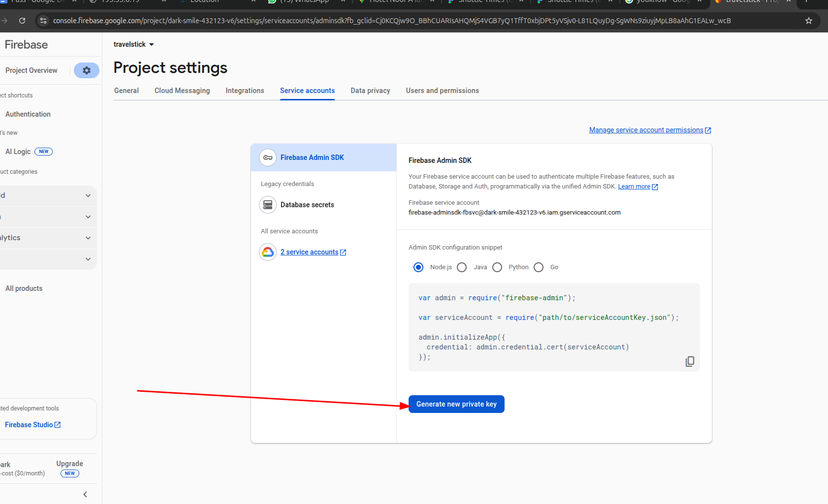Select Firebase Admin SDK in the list
The width and height of the screenshot is (828, 504).
coord(323,157)
